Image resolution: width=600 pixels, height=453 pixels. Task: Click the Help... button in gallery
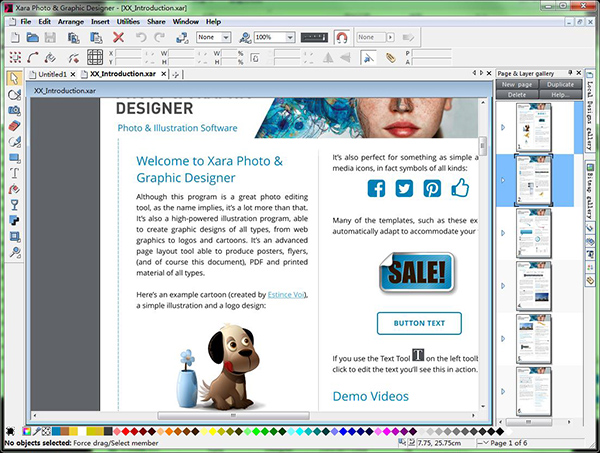point(561,95)
